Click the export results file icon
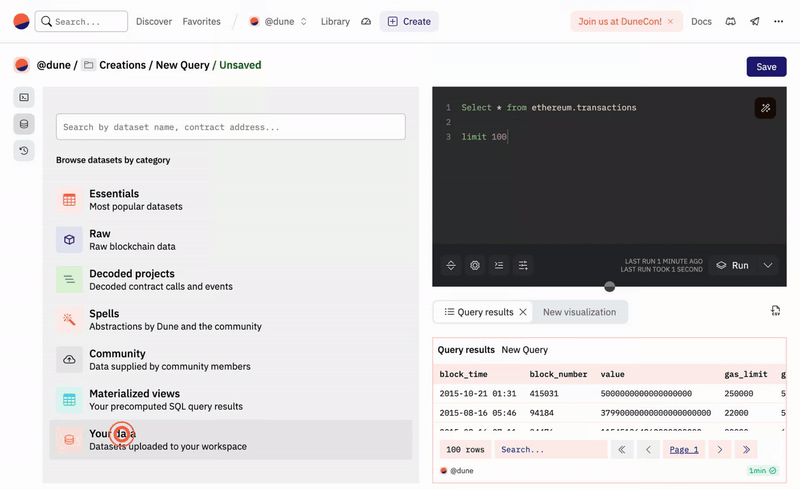The image size is (800, 489). (776, 311)
